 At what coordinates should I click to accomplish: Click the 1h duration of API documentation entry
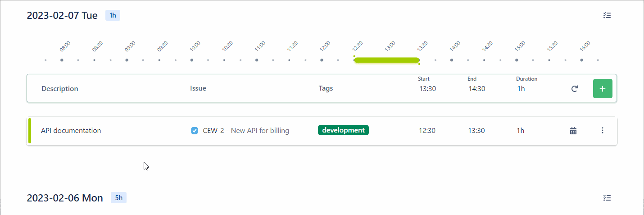521,131
